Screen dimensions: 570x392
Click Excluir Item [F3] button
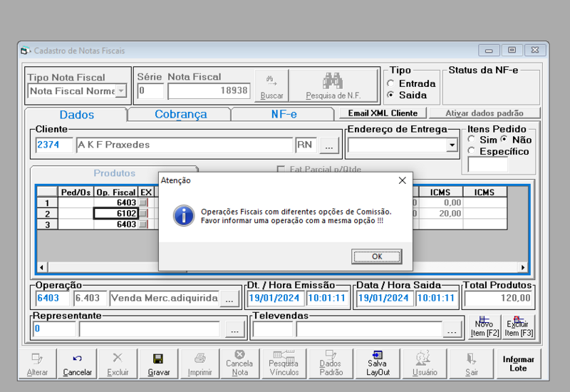(x=519, y=327)
